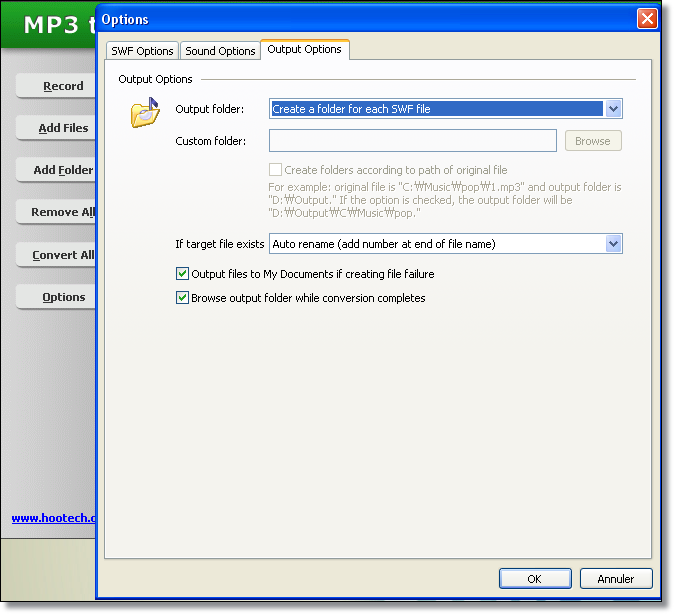Image resolution: width=674 pixels, height=614 pixels.
Task: Disable 'Browse output folder while conversion completes'
Action: [x=182, y=298]
